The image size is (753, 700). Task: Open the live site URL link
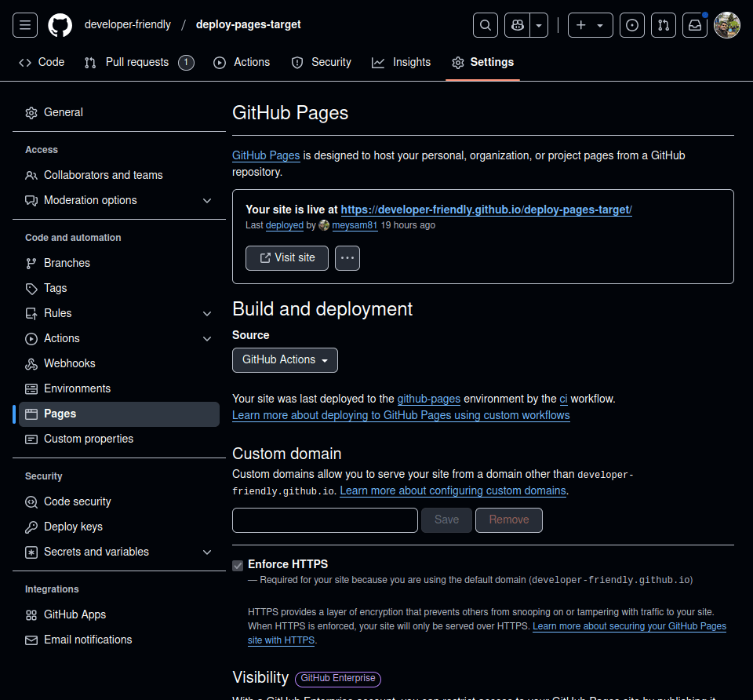point(486,210)
